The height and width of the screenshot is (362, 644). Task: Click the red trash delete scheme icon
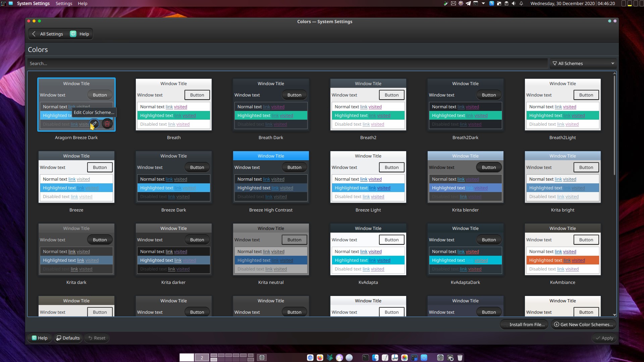point(107,124)
